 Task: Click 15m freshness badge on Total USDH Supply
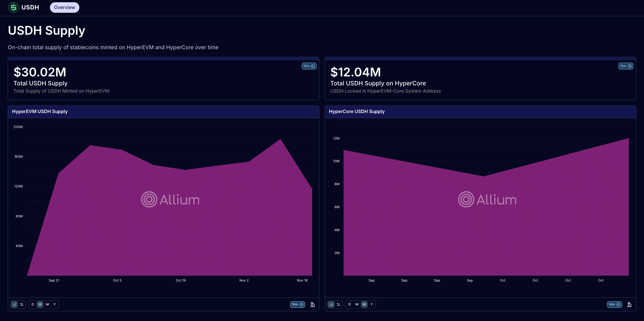[309, 66]
